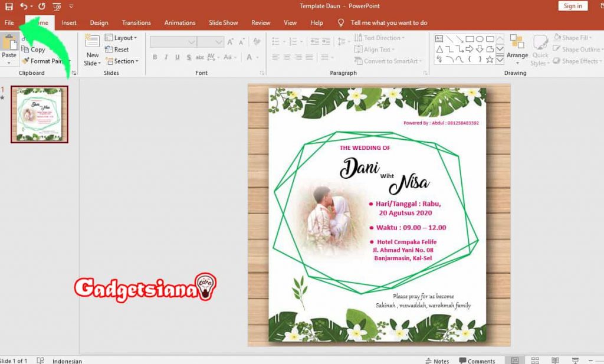Click the Sign in button

(573, 6)
